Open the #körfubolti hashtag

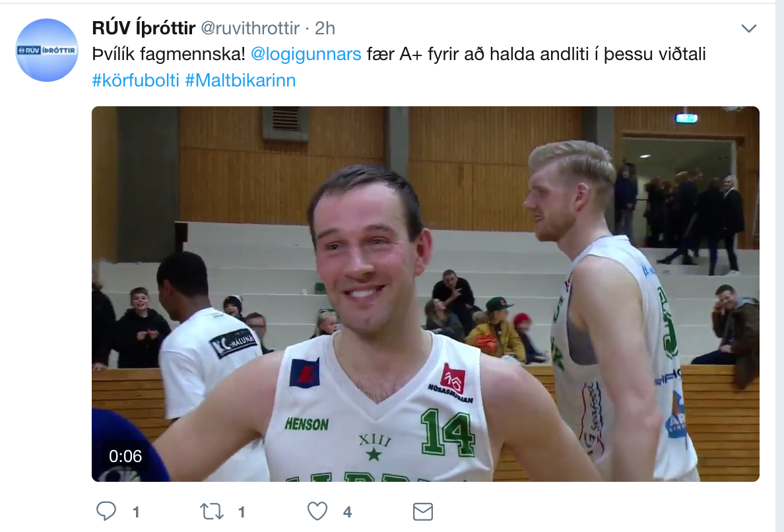[135, 81]
